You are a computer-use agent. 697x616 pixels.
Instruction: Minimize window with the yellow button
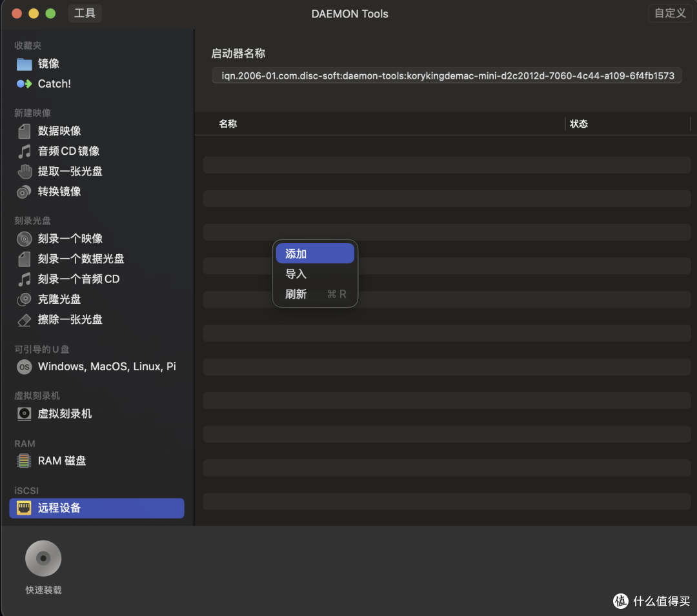pos(34,14)
